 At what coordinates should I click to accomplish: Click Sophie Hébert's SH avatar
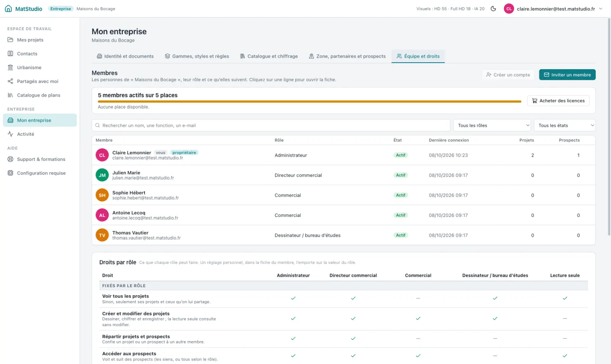pos(102,195)
